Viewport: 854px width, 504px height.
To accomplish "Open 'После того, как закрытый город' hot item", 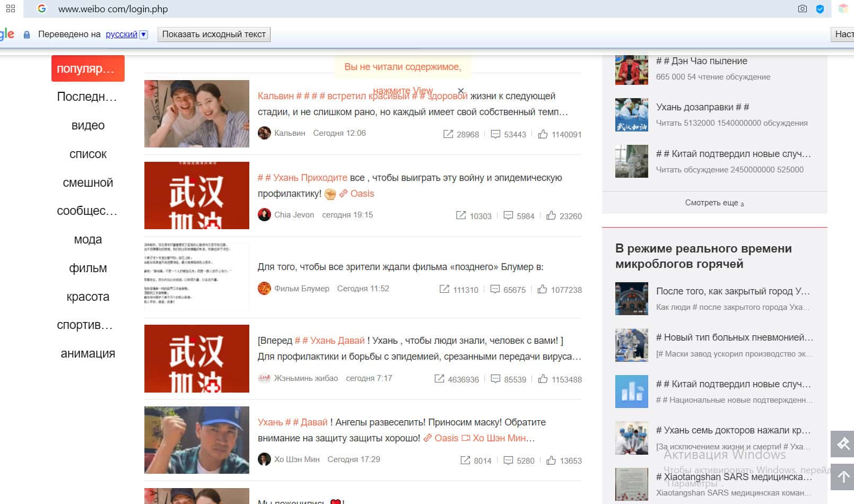I will [733, 291].
